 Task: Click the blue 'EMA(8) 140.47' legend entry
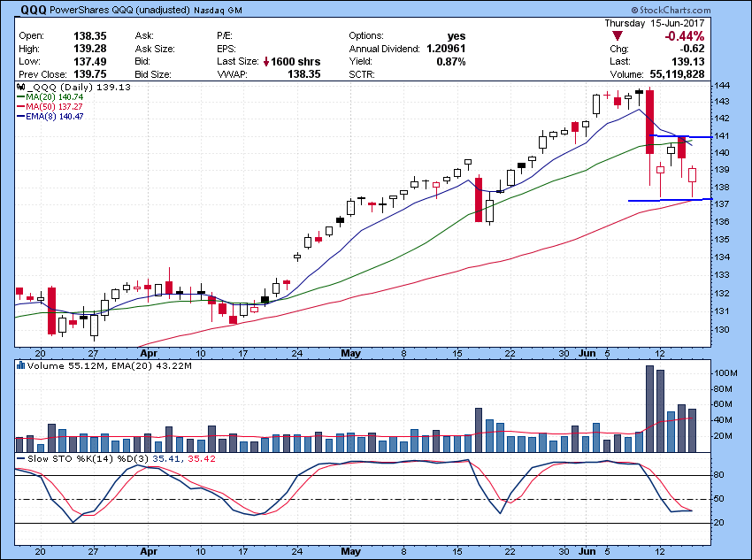pyautogui.click(x=50, y=116)
